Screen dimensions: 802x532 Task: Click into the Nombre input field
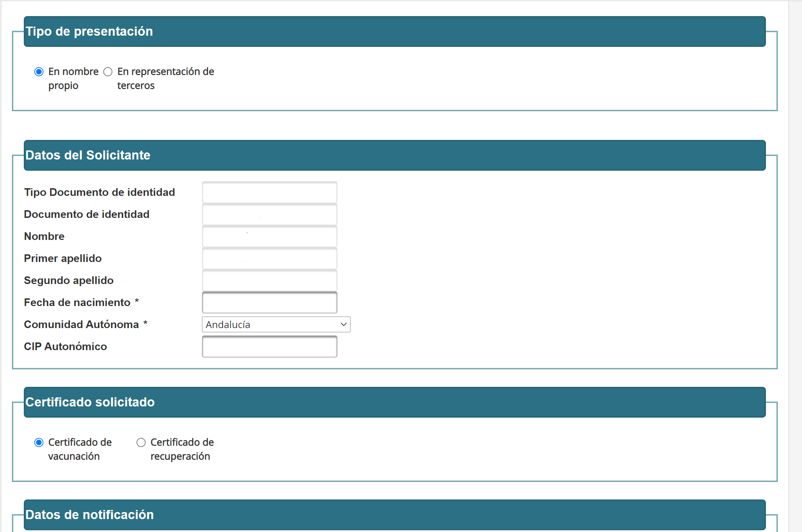pyautogui.click(x=270, y=236)
